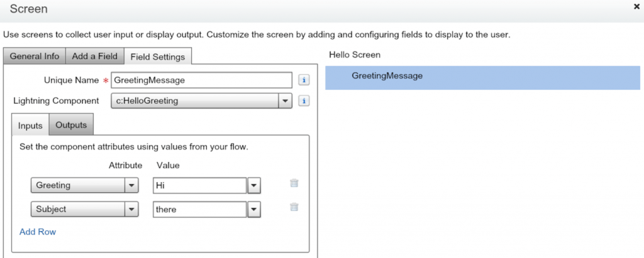The width and height of the screenshot is (644, 258).
Task: Delete the Greeting attribute row
Action: pos(294,183)
